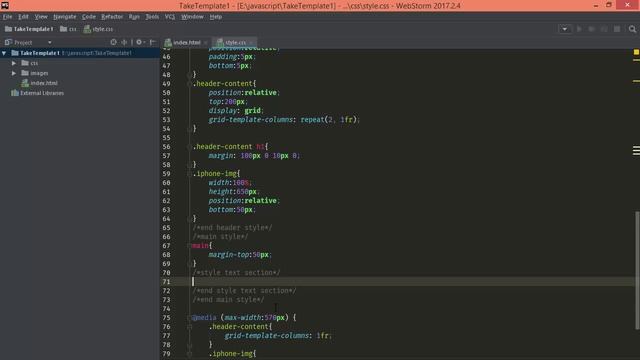Click the WebStorm logo in title bar

(x=5, y=5)
